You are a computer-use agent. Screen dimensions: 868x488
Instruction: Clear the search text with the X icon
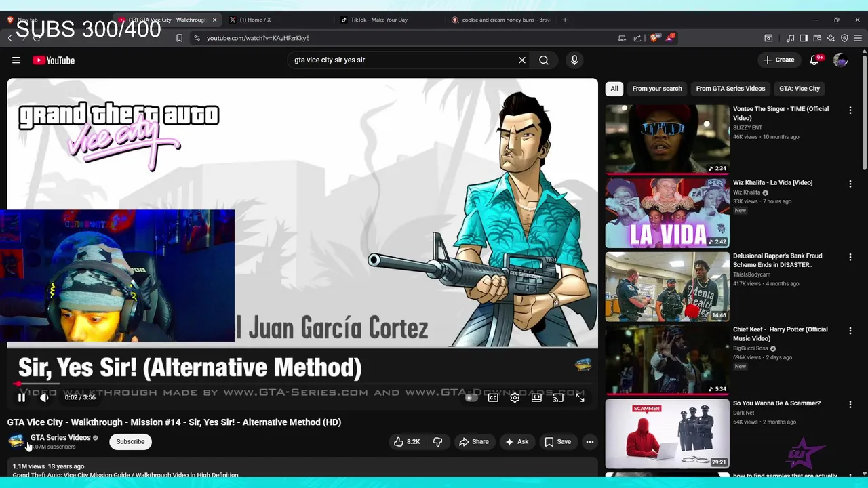[x=522, y=60]
